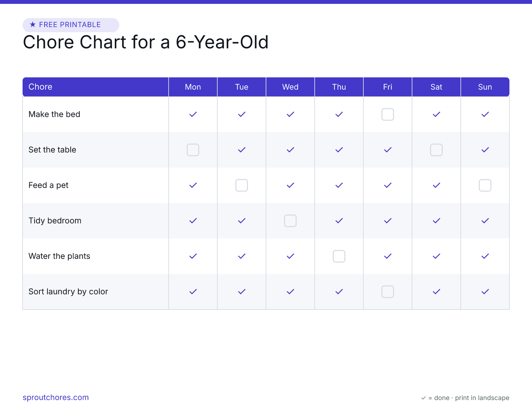Viewport: 532px width, 411px height.
Task: Click the 'Tidy bedroom' chore label
Action: tap(55, 221)
